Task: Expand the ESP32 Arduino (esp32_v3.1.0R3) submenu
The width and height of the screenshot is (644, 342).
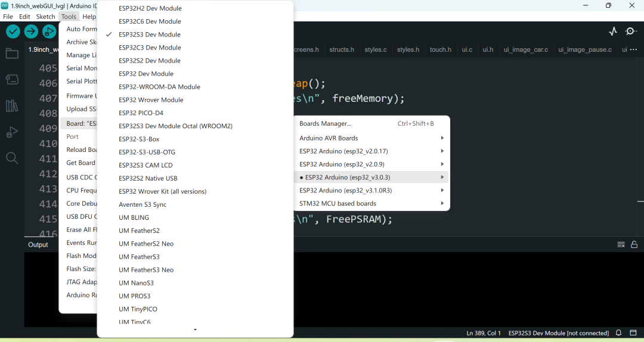Action: click(x=371, y=191)
